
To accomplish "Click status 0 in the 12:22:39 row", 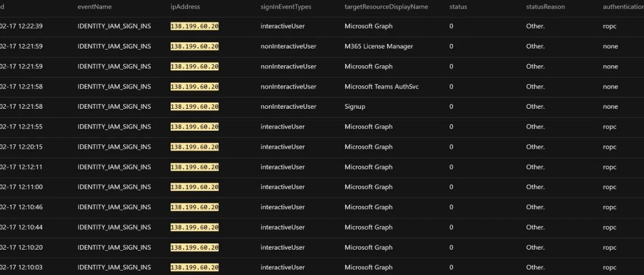I will click(451, 26).
